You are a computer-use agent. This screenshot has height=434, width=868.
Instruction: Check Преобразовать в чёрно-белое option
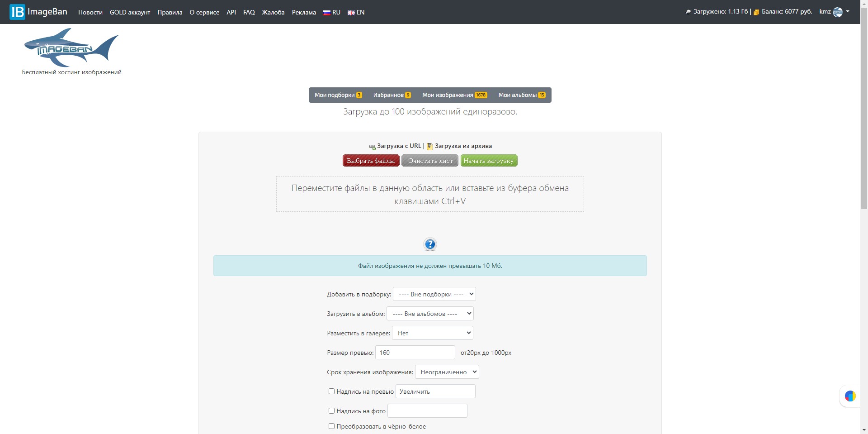pos(331,426)
